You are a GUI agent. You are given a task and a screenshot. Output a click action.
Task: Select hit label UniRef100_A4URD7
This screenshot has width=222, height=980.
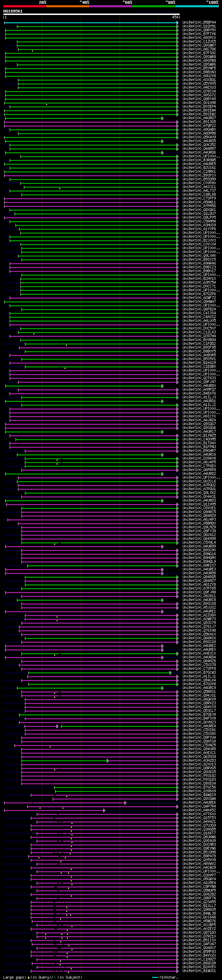[199, 118]
